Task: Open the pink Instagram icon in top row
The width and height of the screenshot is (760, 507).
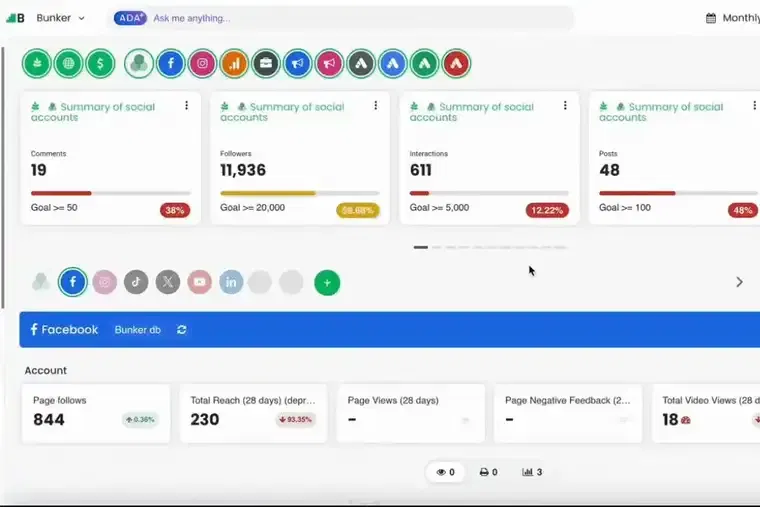Action: 203,63
